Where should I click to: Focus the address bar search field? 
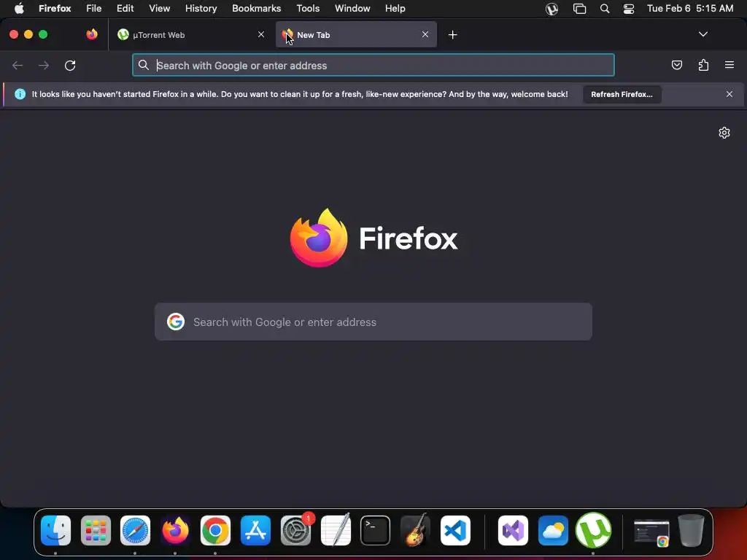click(373, 65)
